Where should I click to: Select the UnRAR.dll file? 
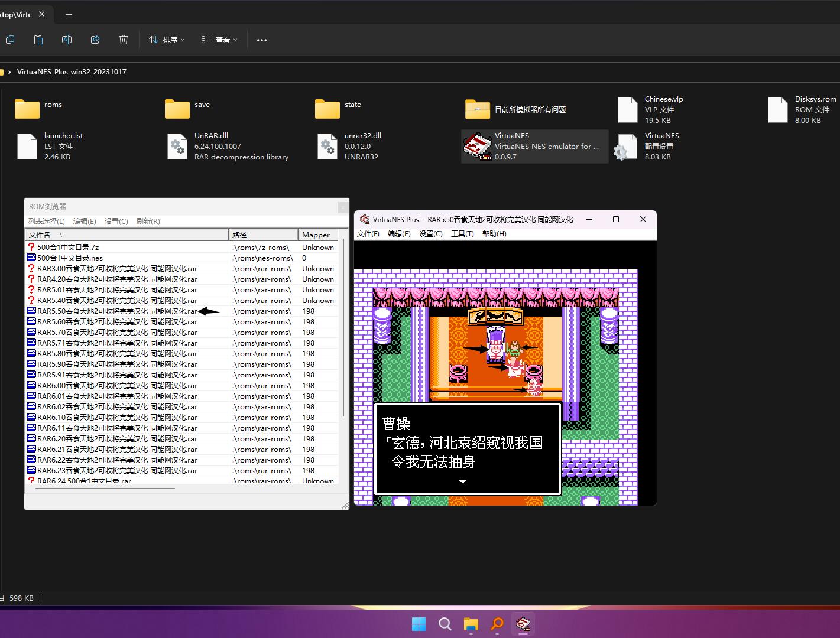coord(228,147)
